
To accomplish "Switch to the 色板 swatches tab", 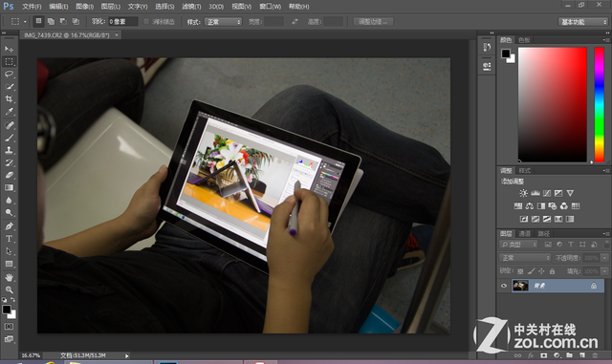I will coord(524,40).
